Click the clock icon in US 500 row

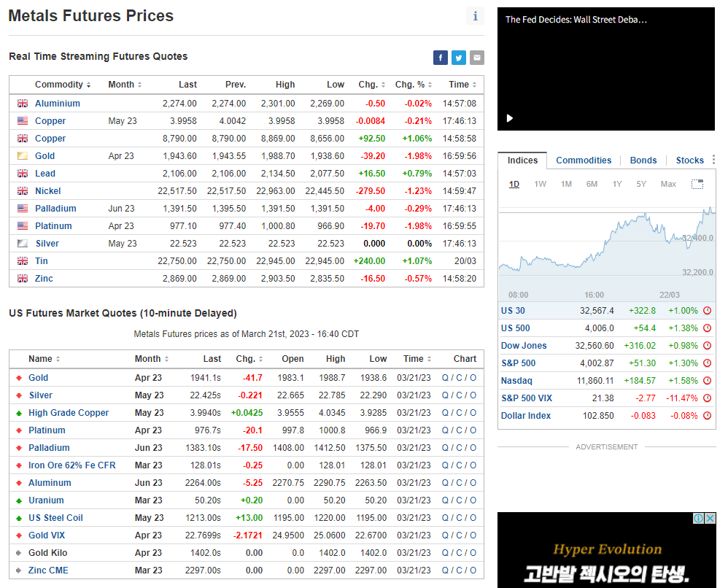[707, 328]
